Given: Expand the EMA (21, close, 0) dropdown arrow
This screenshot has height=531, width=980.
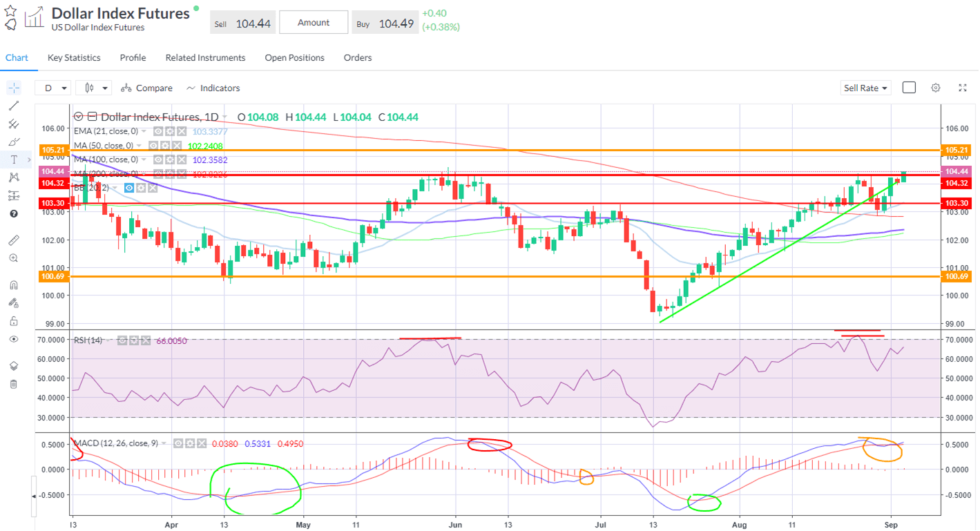Looking at the screenshot, I should [144, 131].
